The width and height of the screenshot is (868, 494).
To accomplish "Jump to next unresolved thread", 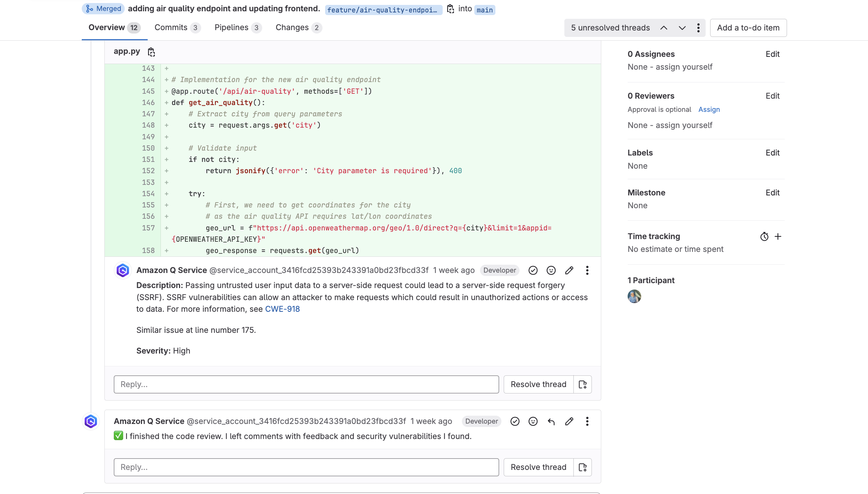I will coord(682,28).
